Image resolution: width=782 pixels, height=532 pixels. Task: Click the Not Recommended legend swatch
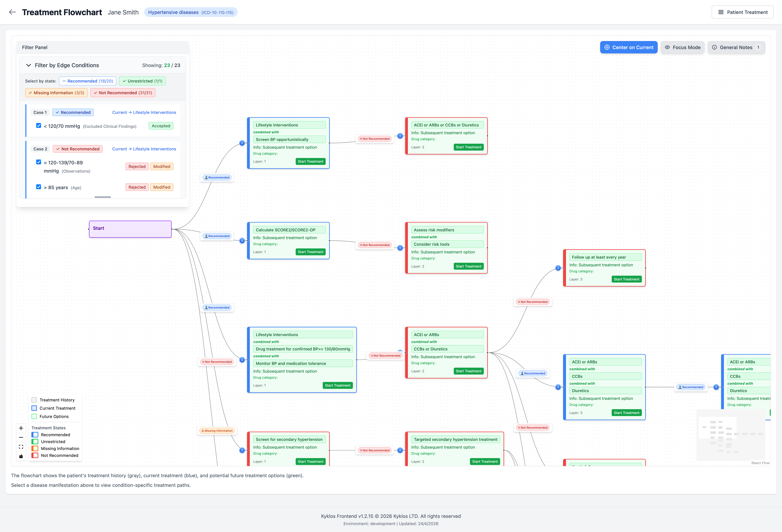pyautogui.click(x=35, y=455)
